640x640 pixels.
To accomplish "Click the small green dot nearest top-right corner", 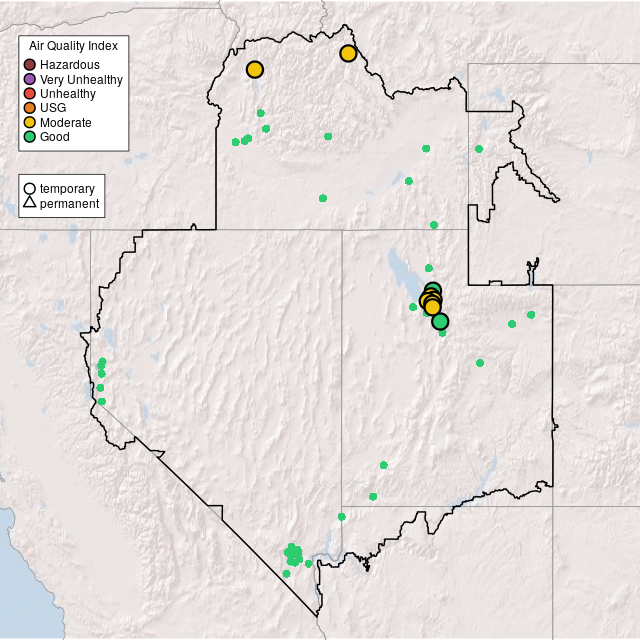I will point(479,149).
